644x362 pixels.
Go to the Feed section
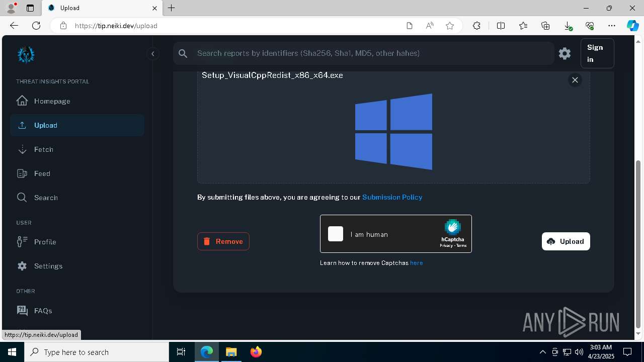pyautogui.click(x=77, y=173)
